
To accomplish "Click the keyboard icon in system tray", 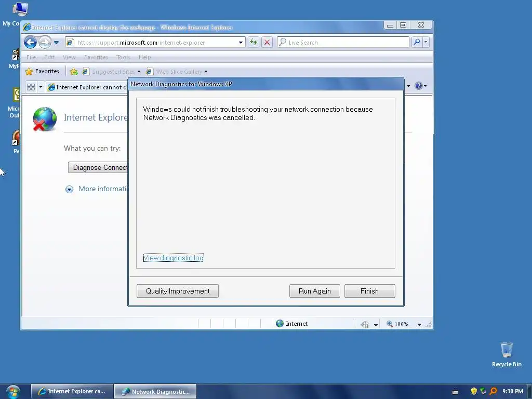I will [455, 392].
